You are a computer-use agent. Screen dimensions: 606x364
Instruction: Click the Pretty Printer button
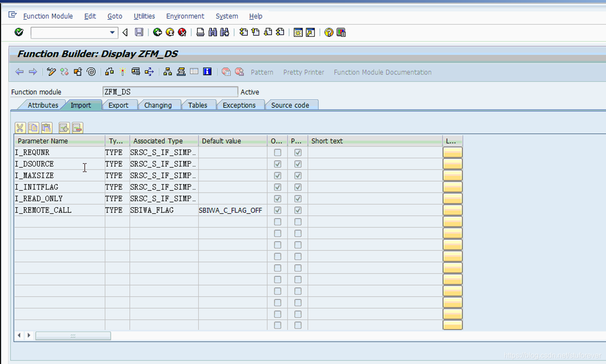click(x=304, y=72)
